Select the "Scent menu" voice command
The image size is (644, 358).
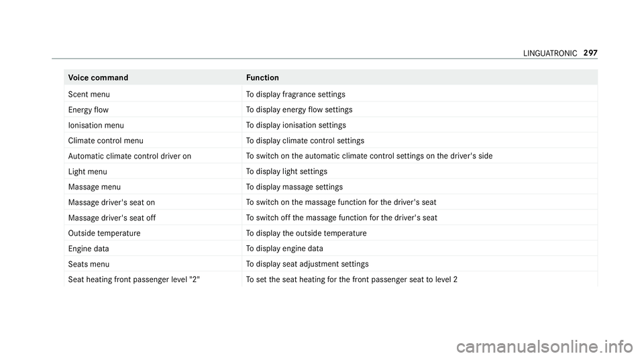click(89, 95)
